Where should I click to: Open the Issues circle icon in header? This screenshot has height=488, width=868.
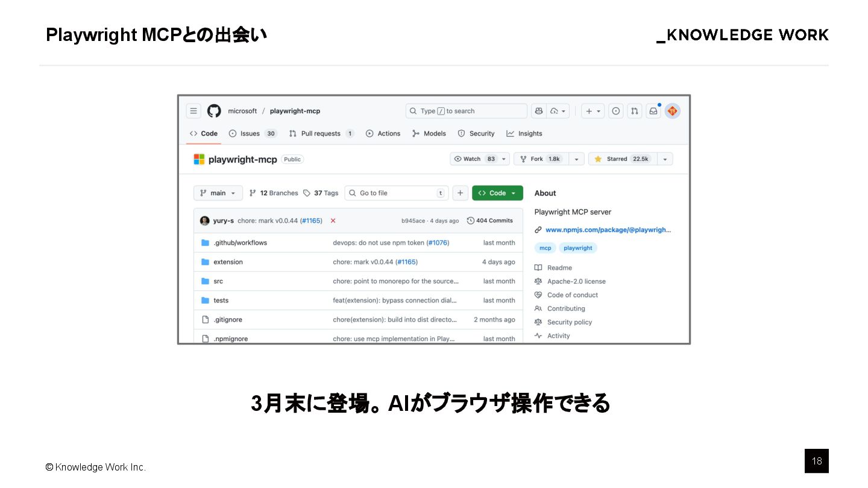615,111
